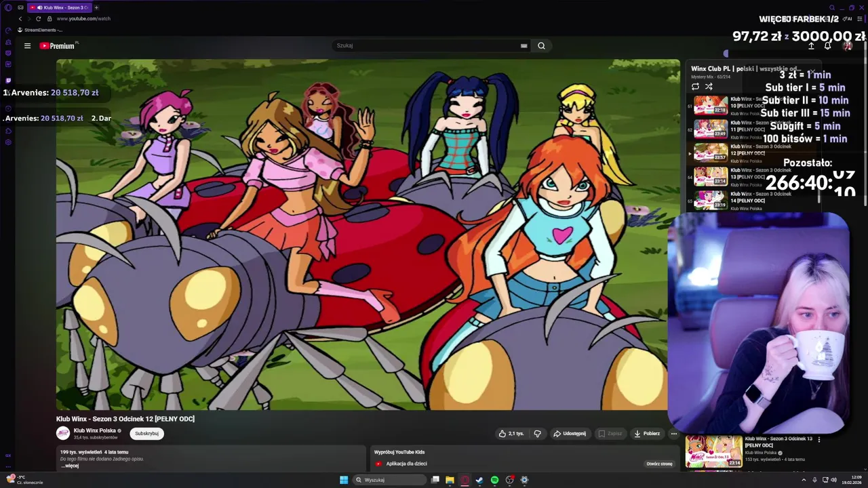Select the Klub Winx - Sezon 3 browser tab
Image resolution: width=868 pixels, height=488 pixels.
click(x=59, y=7)
